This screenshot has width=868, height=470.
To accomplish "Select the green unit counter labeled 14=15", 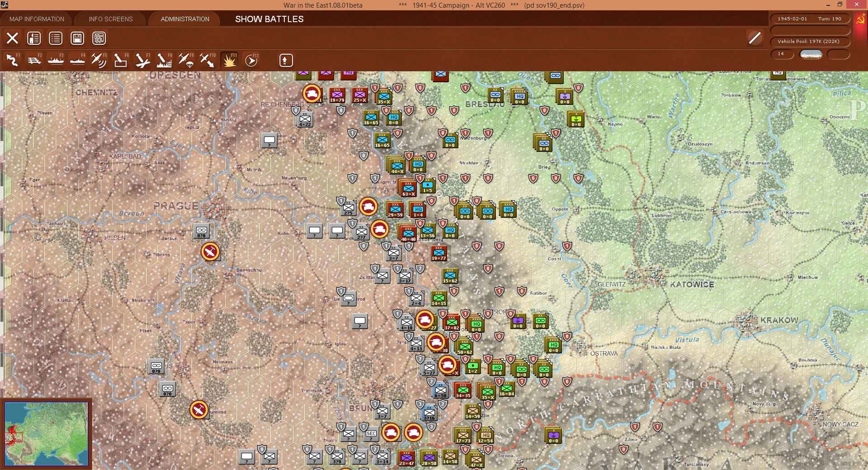I will pos(439,298).
